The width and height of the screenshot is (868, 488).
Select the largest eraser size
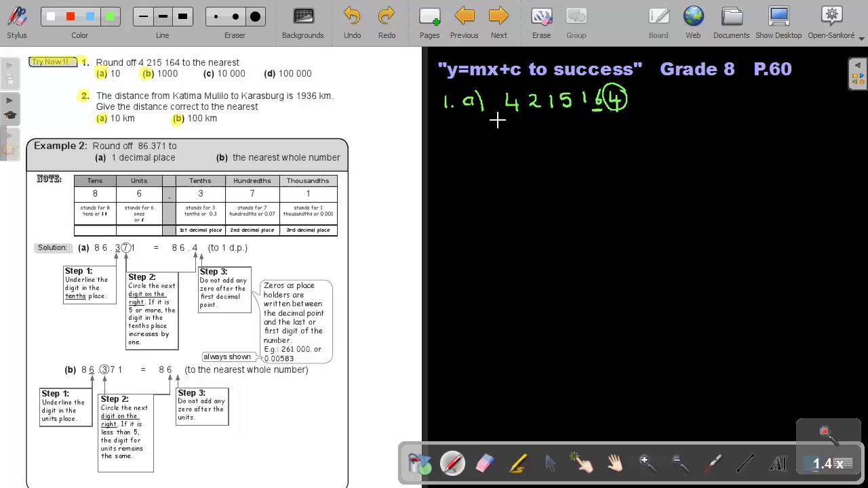click(x=255, y=16)
